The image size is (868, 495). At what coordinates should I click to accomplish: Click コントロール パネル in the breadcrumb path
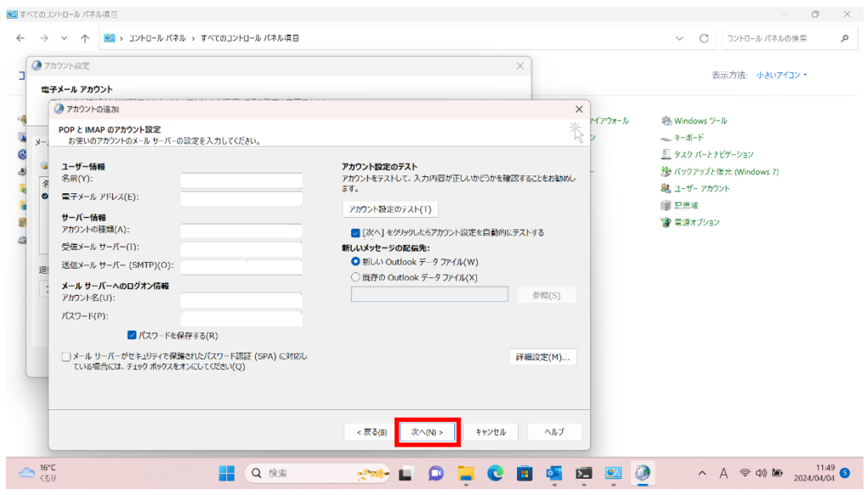pyautogui.click(x=160, y=38)
